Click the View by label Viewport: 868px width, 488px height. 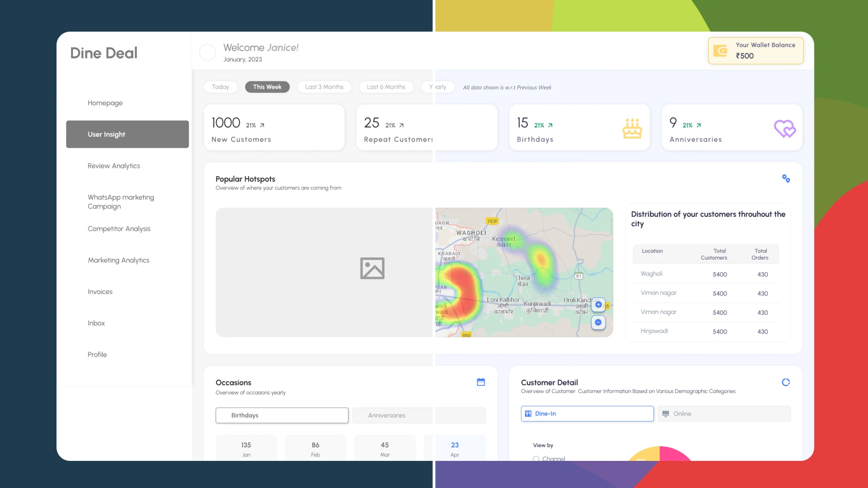(x=543, y=445)
